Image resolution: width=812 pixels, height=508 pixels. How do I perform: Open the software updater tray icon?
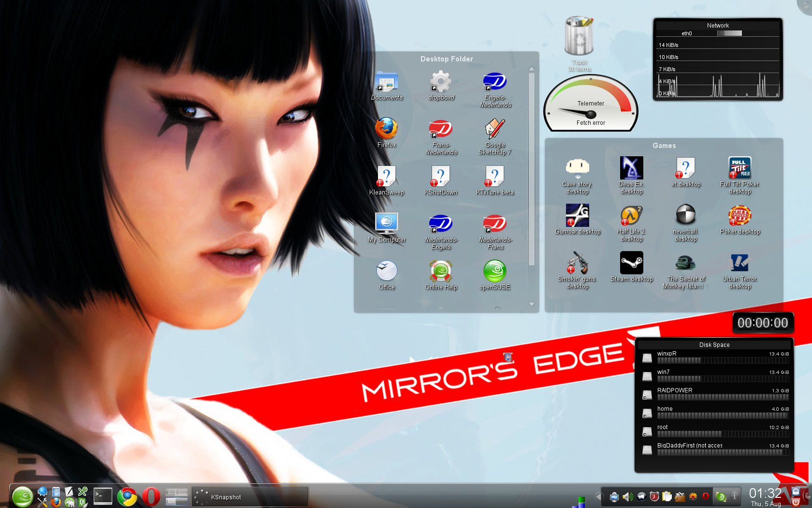pos(721,496)
